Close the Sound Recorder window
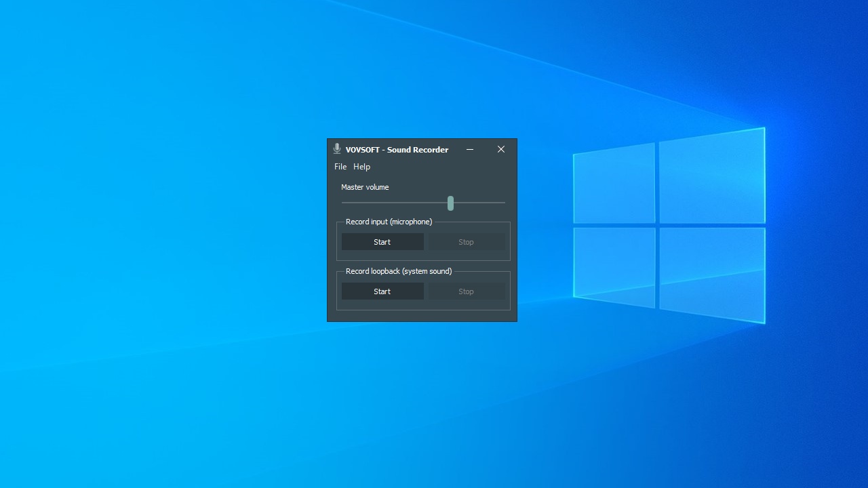 [501, 149]
